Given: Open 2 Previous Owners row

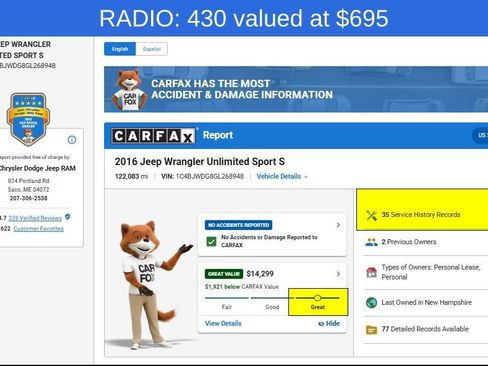Looking at the screenshot, I should coord(426,242).
